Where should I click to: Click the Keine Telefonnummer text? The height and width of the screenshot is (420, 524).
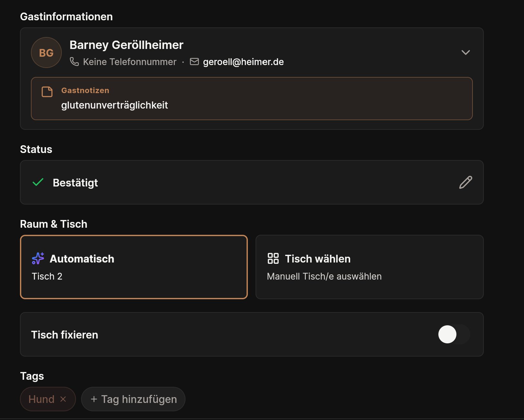(130, 62)
